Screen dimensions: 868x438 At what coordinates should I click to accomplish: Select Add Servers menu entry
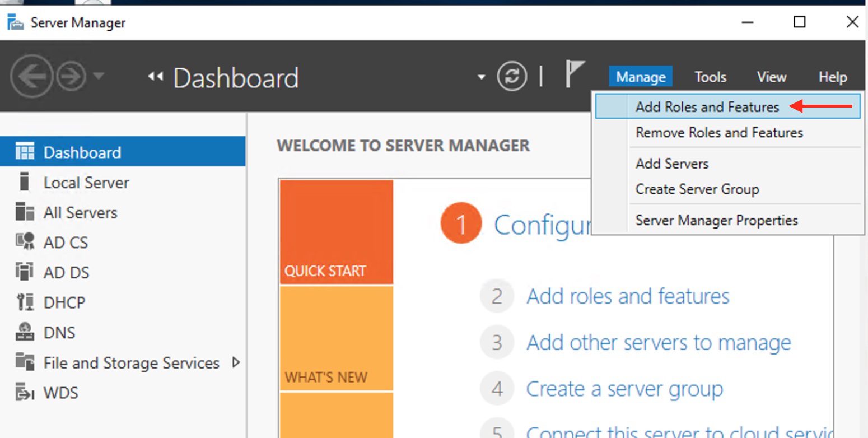[x=727, y=164]
